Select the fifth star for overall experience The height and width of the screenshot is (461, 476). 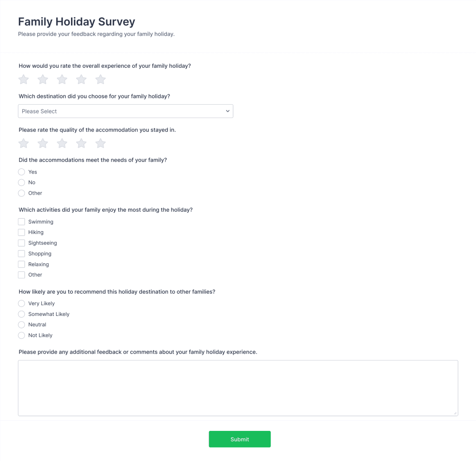(x=100, y=79)
